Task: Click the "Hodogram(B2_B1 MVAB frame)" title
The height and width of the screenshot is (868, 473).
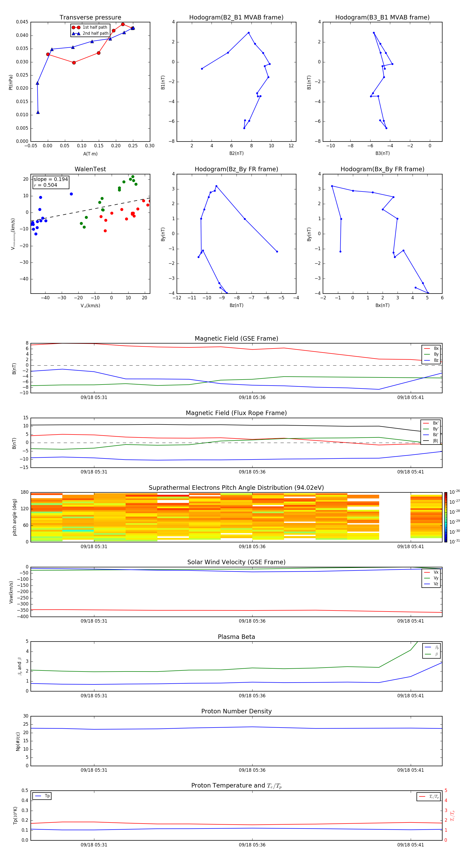Action: [236, 18]
